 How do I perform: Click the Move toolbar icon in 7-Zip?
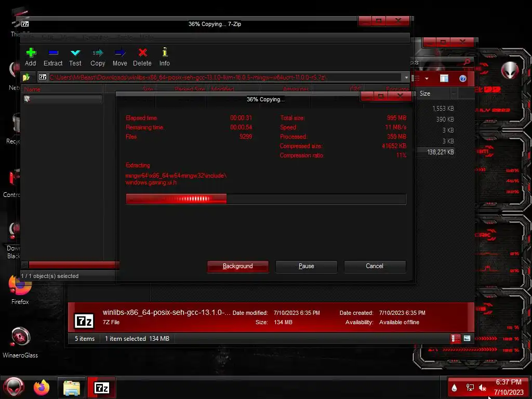120,52
